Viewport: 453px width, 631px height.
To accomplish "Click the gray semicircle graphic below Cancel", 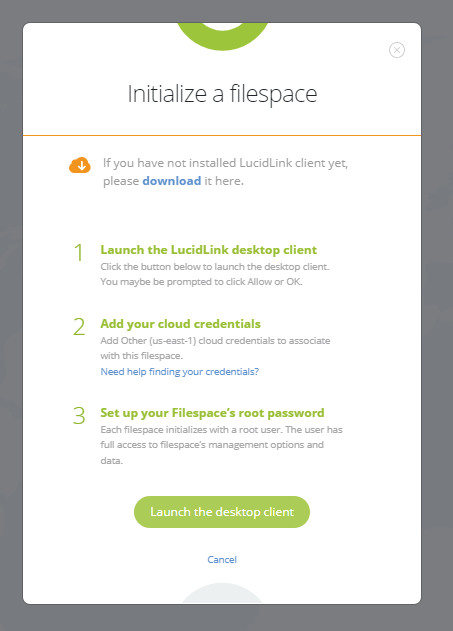I will pos(222,593).
